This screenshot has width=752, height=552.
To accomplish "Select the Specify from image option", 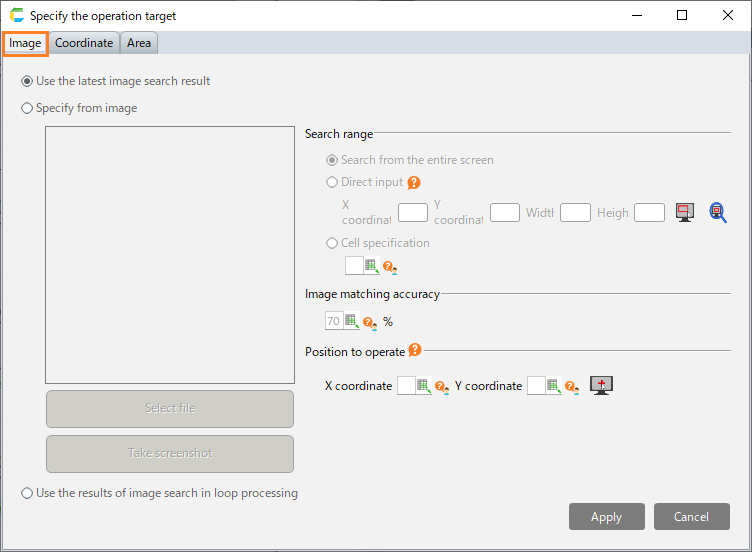I will 27,108.
